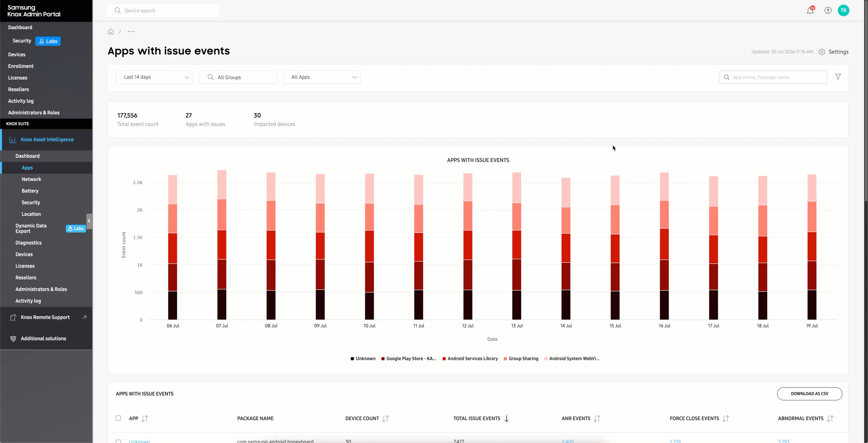Click the Knox Remote Support device icon
Viewport: 868px width, 443px height.
pyautogui.click(x=13, y=318)
